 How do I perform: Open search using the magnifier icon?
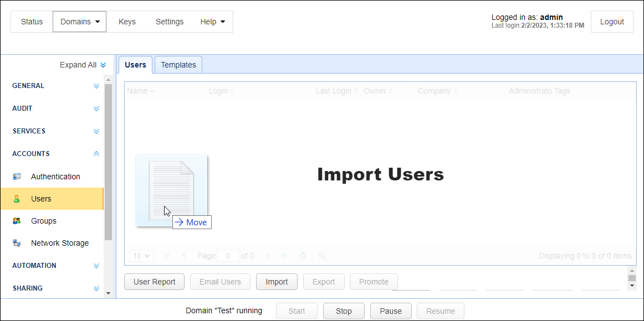coord(321,256)
